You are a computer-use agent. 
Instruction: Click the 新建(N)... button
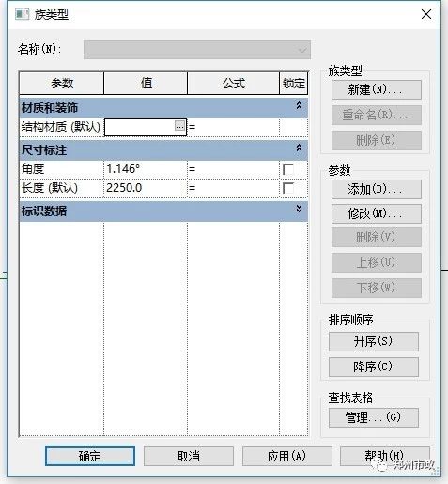pos(377,90)
